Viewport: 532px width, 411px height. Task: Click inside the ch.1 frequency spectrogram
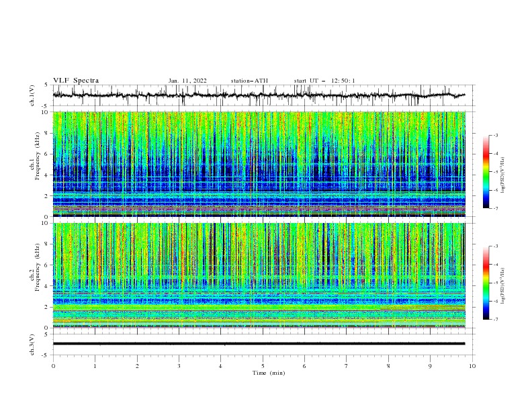tap(259, 164)
